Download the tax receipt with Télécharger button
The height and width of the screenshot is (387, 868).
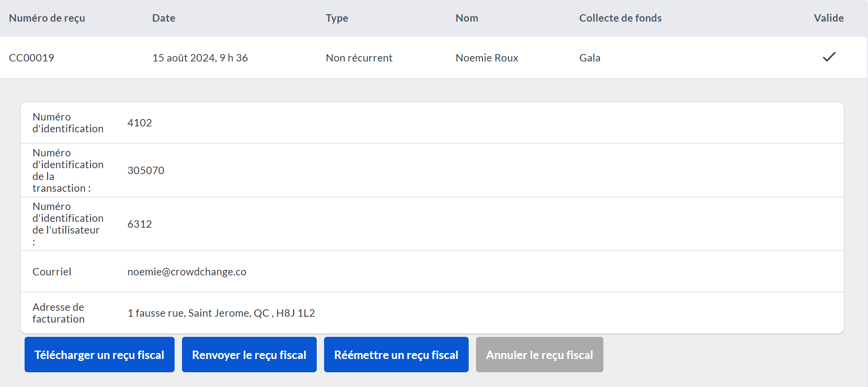pos(99,355)
